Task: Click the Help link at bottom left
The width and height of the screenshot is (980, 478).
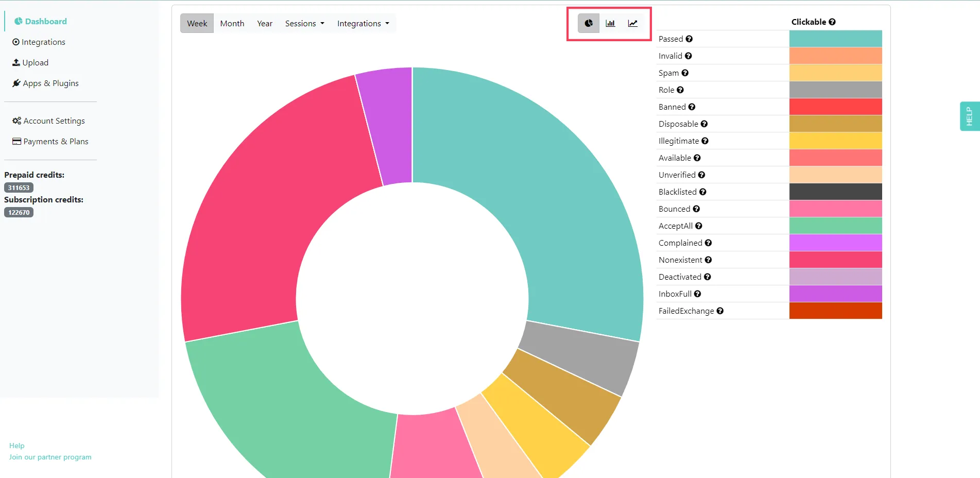Action: click(16, 446)
